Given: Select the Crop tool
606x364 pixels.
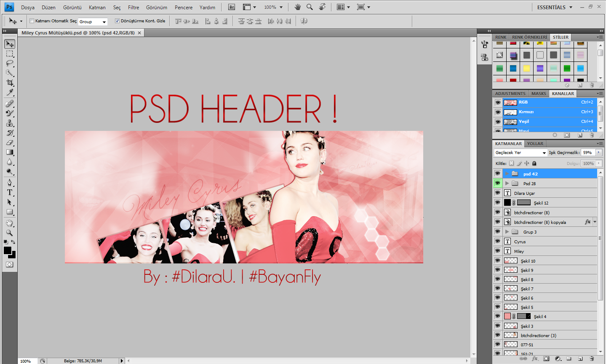Looking at the screenshot, I should click(x=10, y=83).
